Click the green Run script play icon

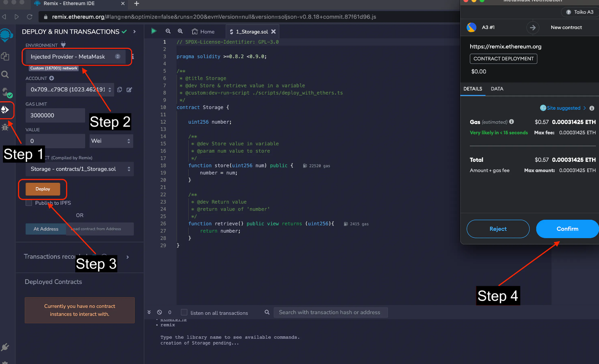[x=154, y=31]
